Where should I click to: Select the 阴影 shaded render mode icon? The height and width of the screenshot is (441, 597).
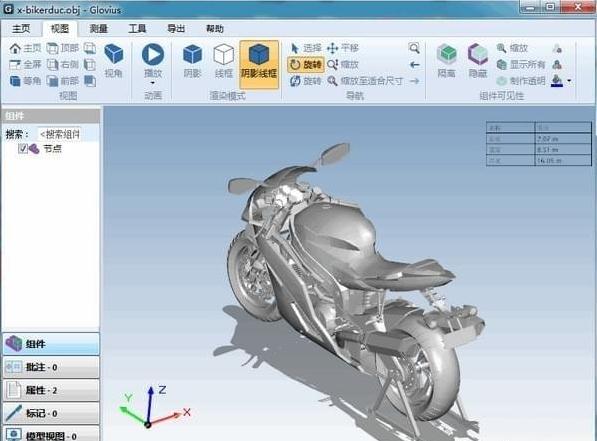coord(192,61)
